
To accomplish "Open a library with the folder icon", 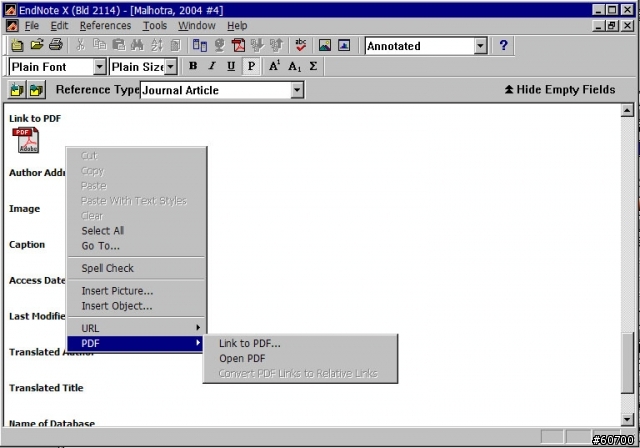I will tap(37, 45).
